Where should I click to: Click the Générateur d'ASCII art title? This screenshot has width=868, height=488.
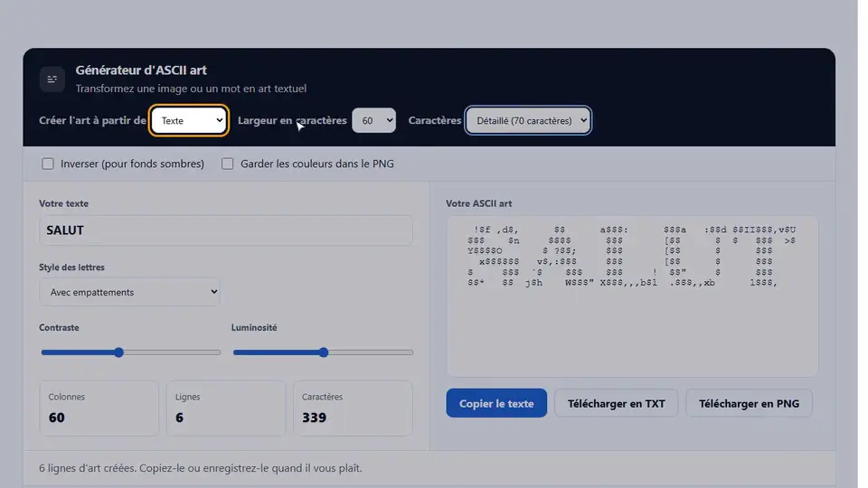point(141,70)
